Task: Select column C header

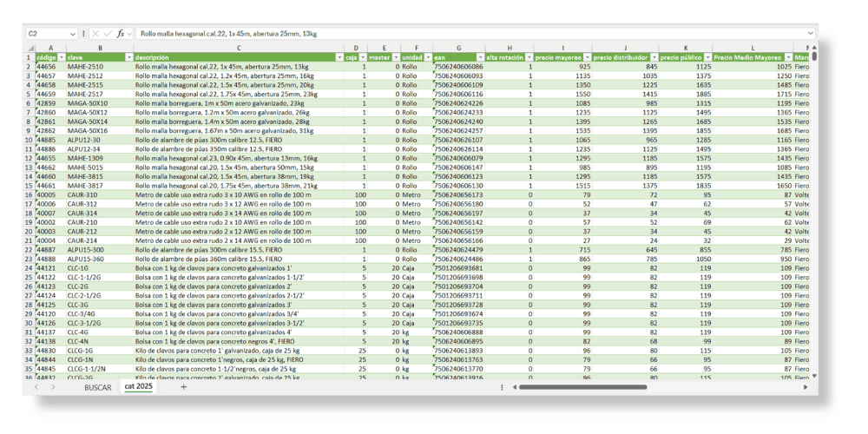Action: pos(236,48)
